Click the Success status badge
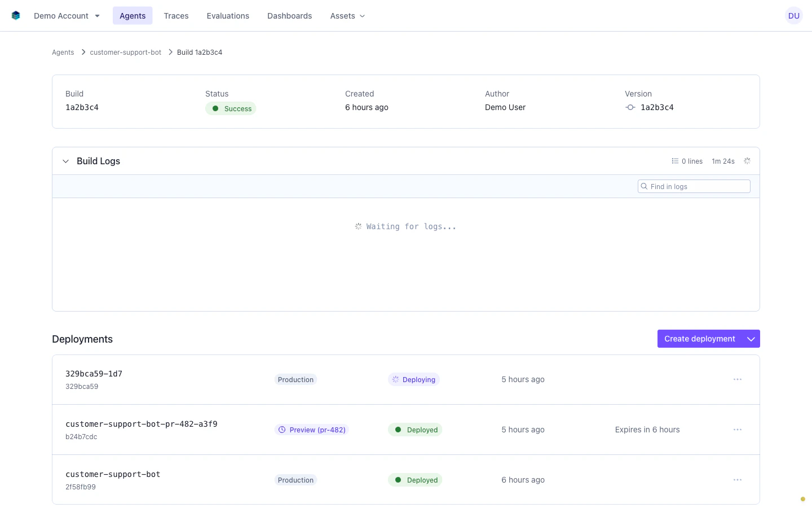Viewport: 812px width, 508px height. [231, 108]
